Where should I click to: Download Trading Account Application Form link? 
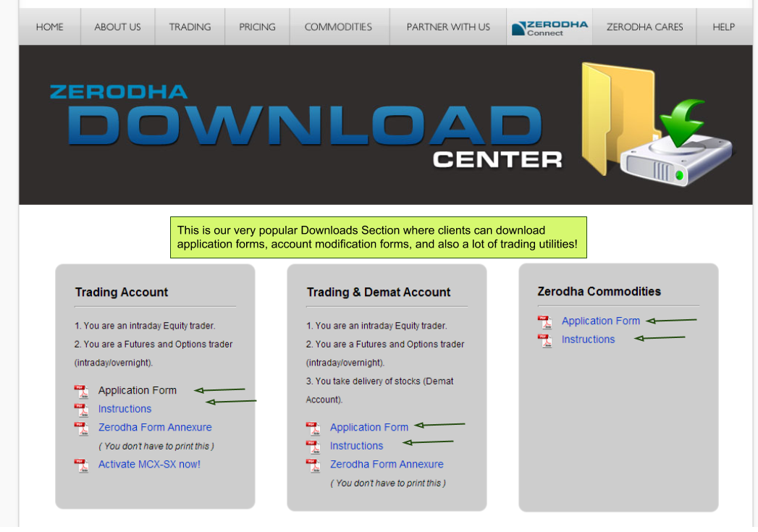coord(138,390)
